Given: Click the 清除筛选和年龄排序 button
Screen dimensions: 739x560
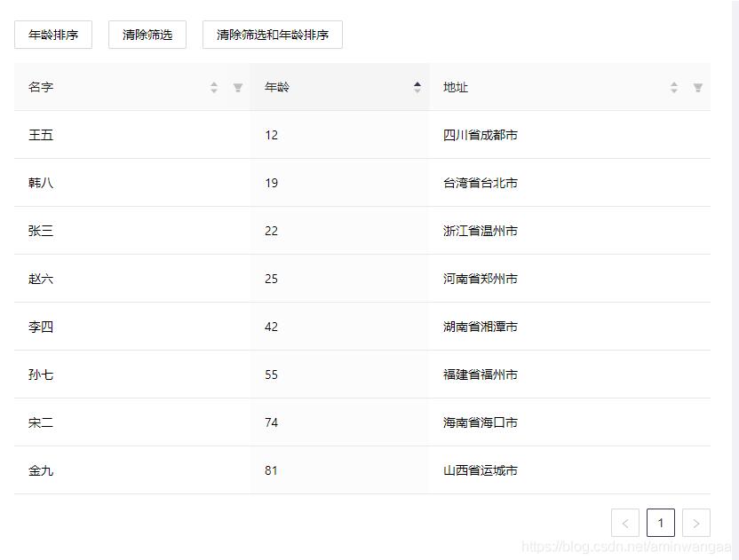Looking at the screenshot, I should (273, 35).
